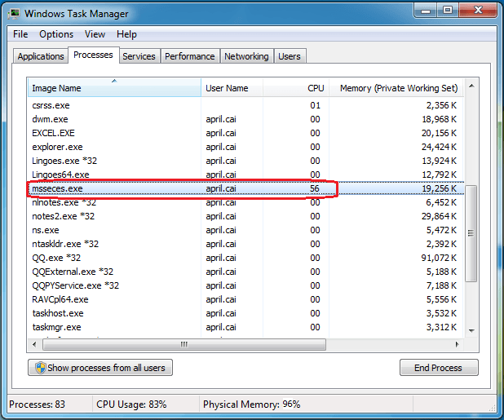Select the RAVCpl64.exe process
This screenshot has height=420, width=504.
(x=245, y=299)
